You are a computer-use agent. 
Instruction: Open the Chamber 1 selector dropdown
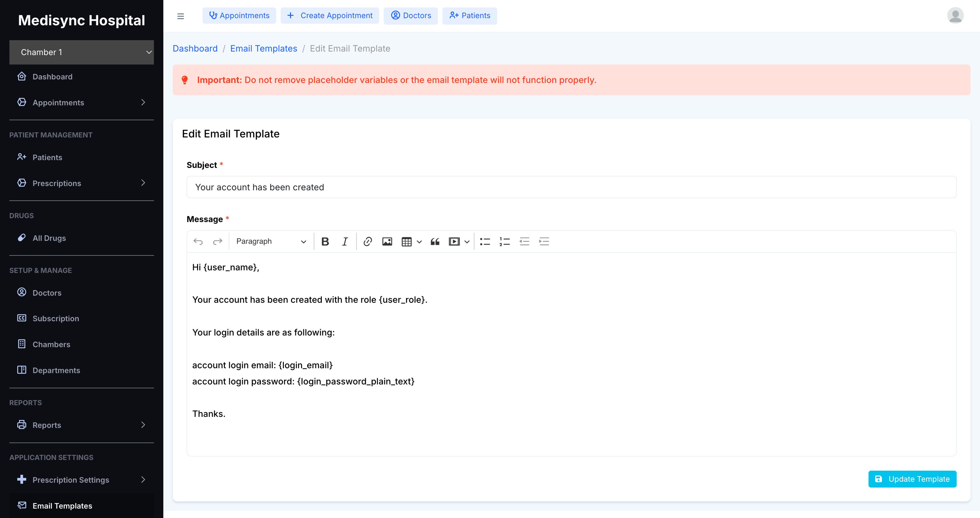pos(81,52)
